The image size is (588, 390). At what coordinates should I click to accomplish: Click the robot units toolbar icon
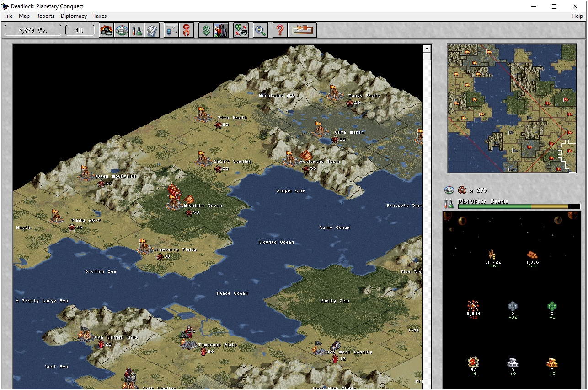221,31
